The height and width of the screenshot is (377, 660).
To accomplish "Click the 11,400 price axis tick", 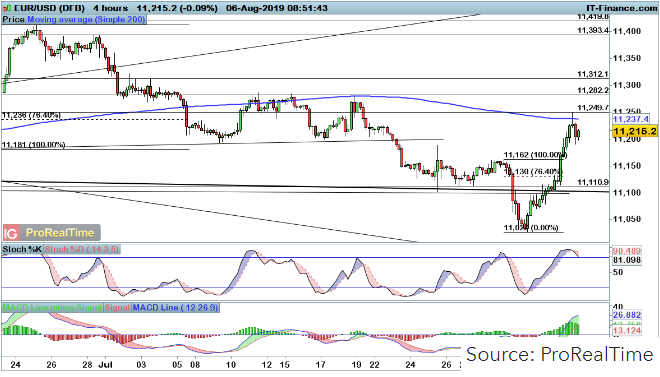I will [627, 31].
